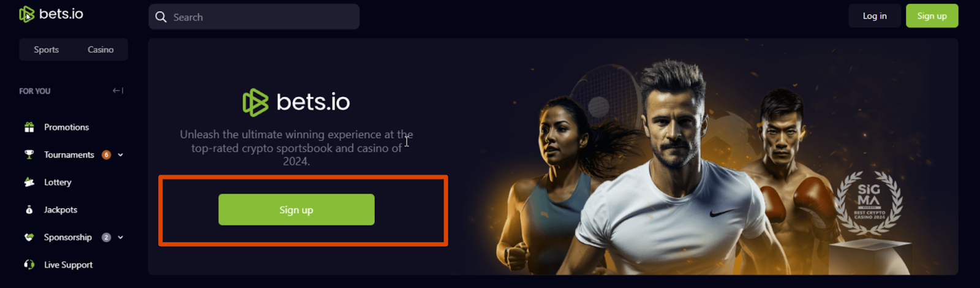Collapse the sidebar with the arrow icon
980x288 pixels.
[x=118, y=91]
